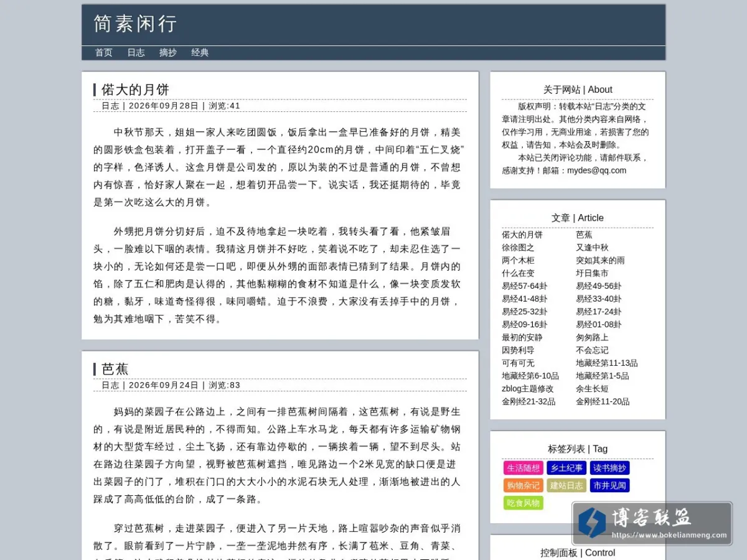Viewport: 747px width, 560px height.
Task: Click the 浏览:83 view count
Action: point(224,385)
